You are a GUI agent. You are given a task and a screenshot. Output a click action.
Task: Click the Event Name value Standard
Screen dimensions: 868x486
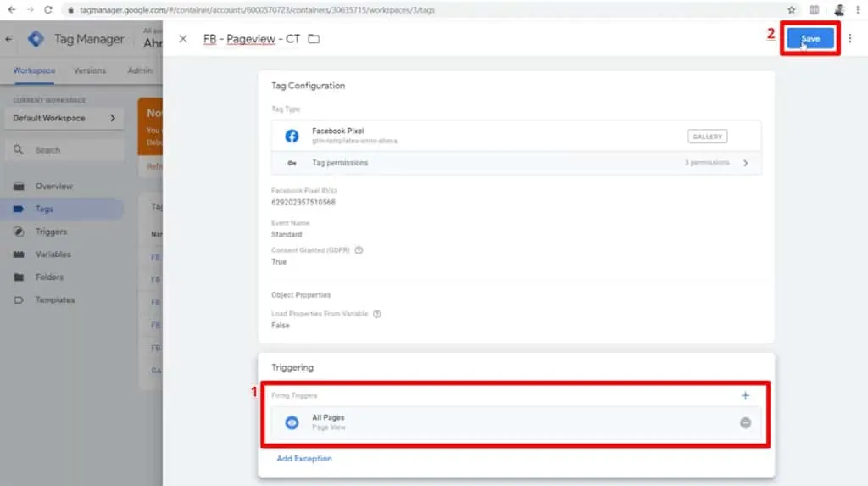287,234
